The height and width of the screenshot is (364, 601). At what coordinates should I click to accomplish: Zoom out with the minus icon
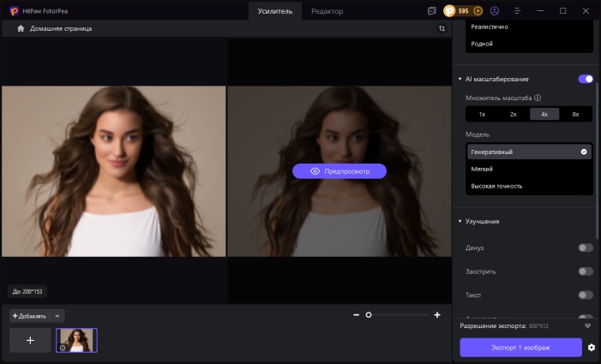(x=356, y=314)
